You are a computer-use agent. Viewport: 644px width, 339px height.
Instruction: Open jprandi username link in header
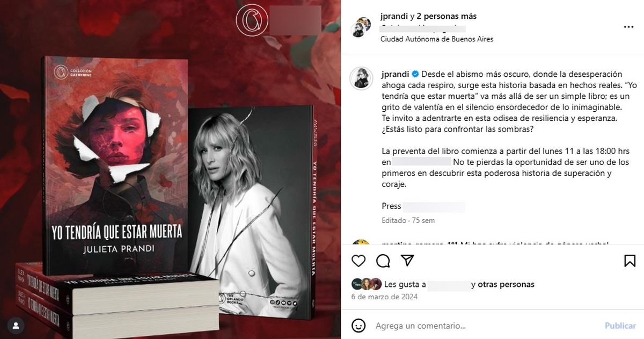394,16
